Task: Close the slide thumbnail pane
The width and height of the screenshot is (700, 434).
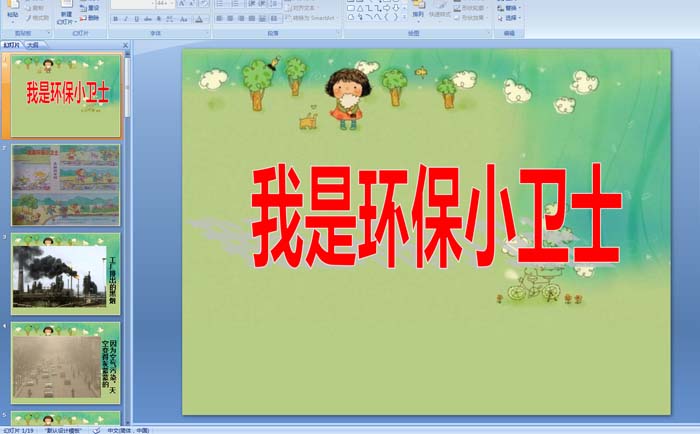Action: [125, 45]
